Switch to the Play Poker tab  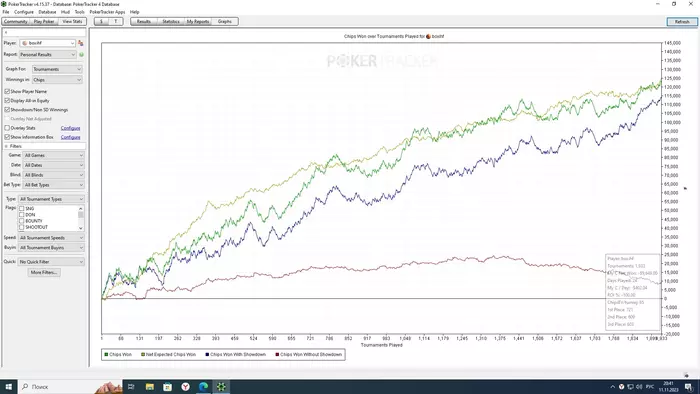[44, 21]
